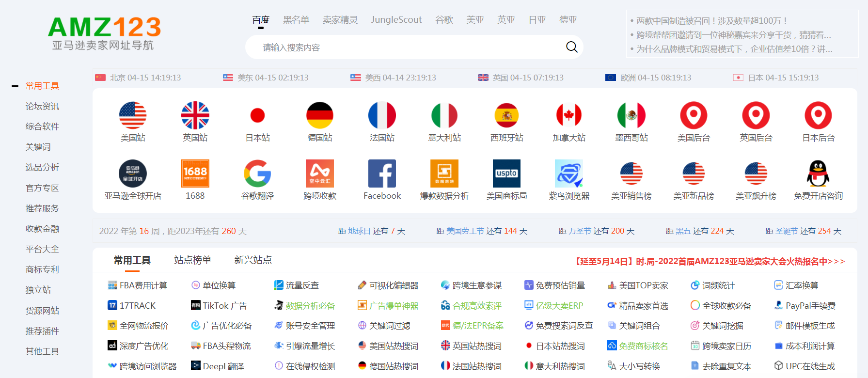Open the 17TRACK tool link

coord(131,306)
